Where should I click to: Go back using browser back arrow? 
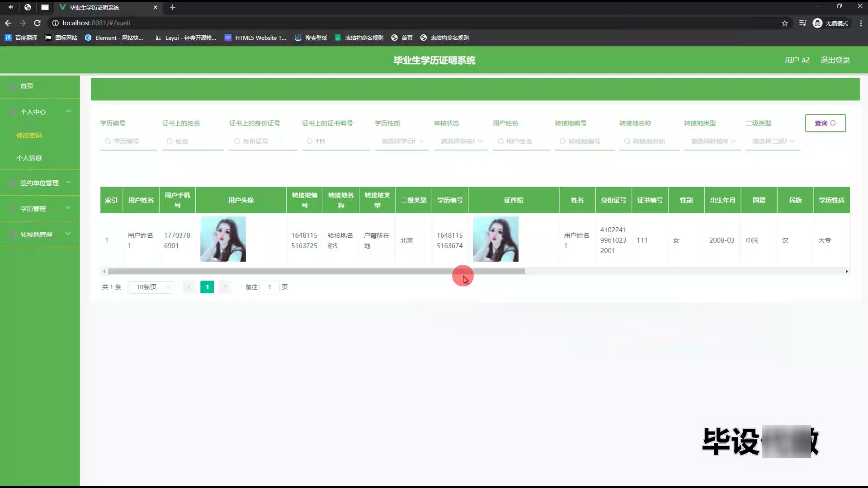(8, 23)
